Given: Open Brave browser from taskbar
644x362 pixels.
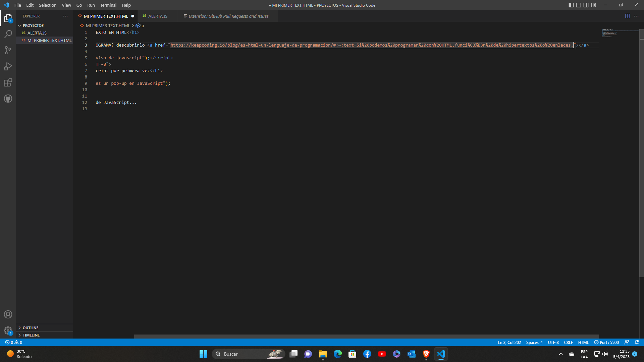Looking at the screenshot, I should 426,354.
